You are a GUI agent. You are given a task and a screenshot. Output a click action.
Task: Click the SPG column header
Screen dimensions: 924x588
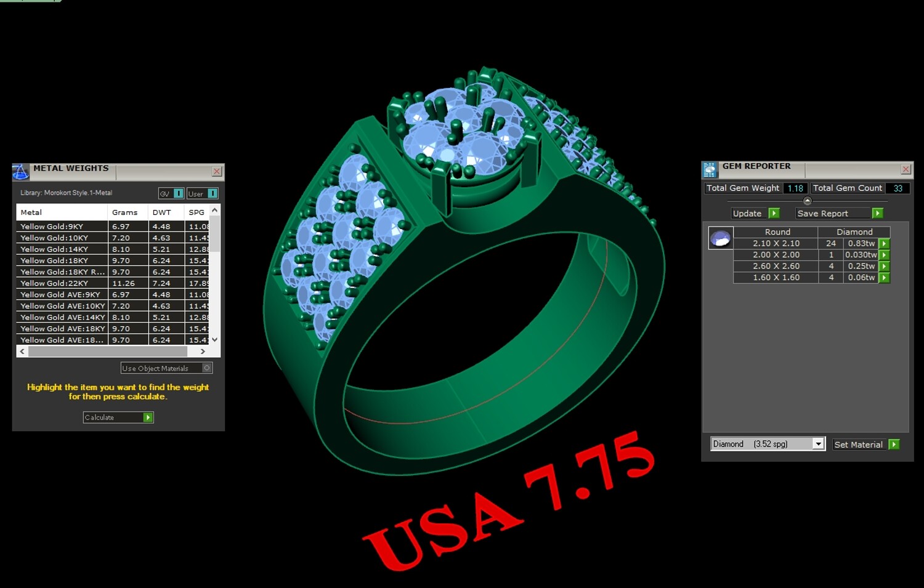click(x=197, y=212)
